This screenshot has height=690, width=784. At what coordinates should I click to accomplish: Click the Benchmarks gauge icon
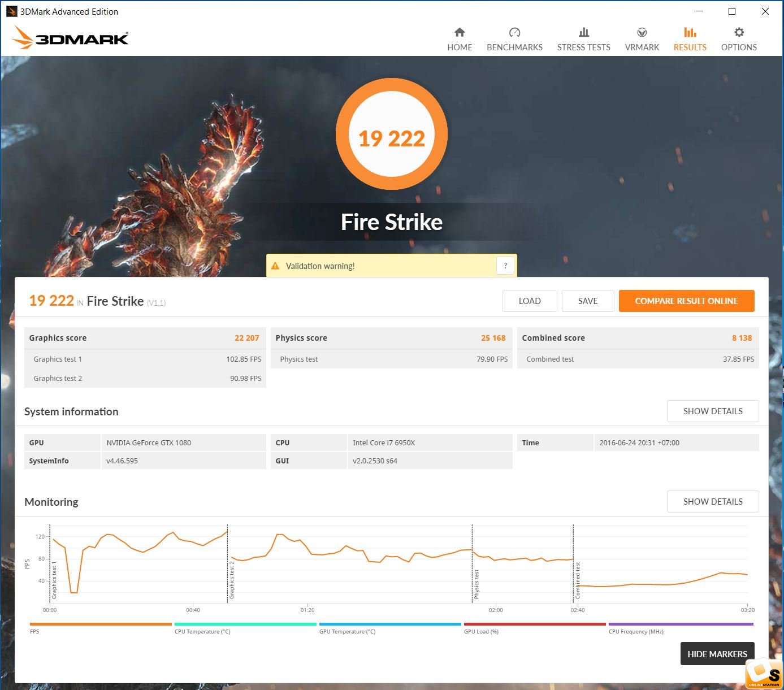click(514, 32)
